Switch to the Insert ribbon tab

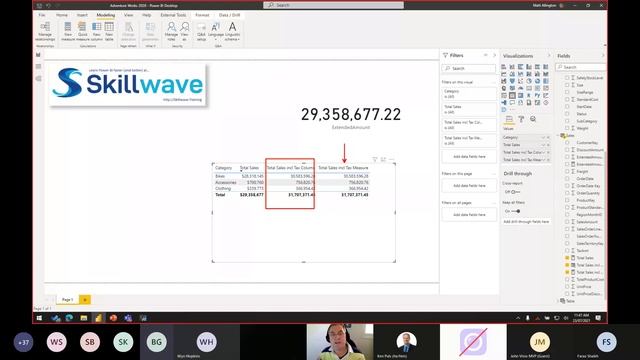[x=82, y=15]
